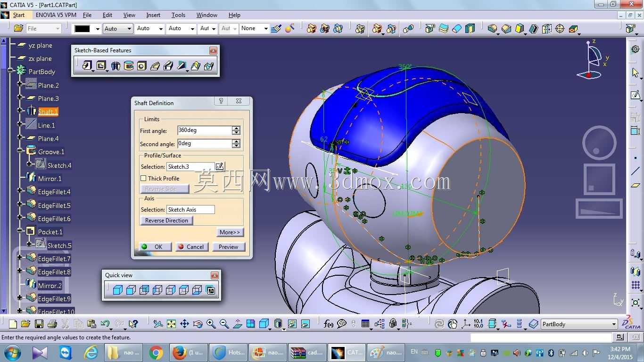Open Firefox from the taskbar
The height and width of the screenshot is (362, 644).
[188, 352]
